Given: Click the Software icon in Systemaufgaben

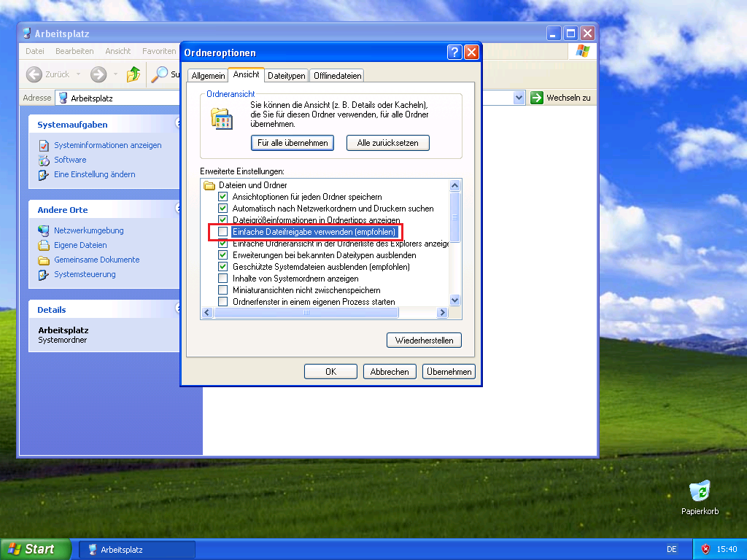Looking at the screenshot, I should (44, 160).
